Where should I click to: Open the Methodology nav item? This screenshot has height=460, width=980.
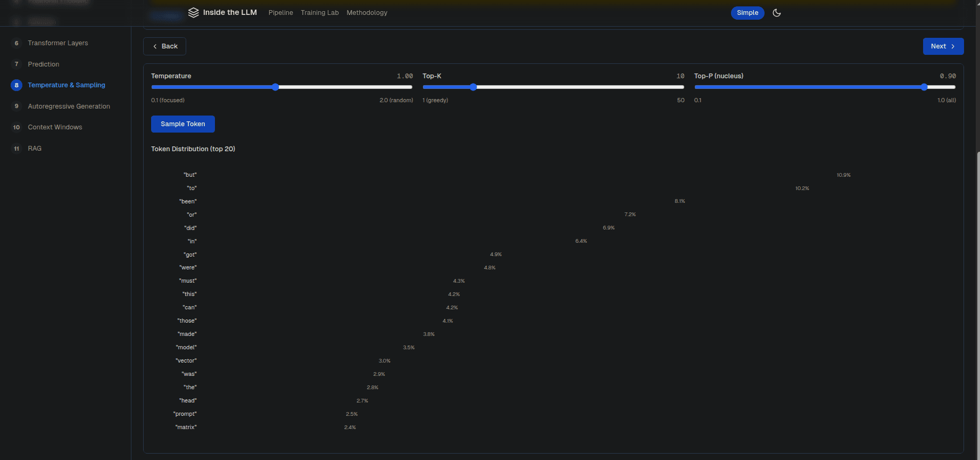point(367,13)
